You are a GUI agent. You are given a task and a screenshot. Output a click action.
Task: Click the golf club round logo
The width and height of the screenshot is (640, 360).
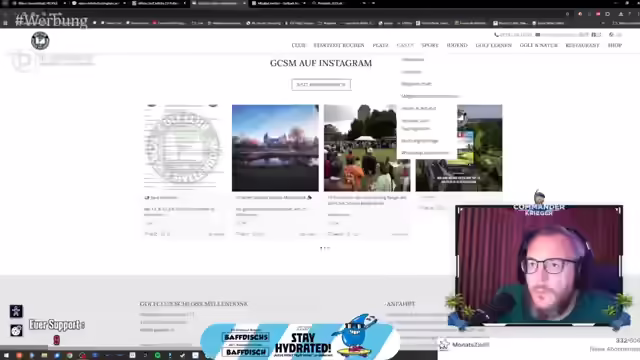click(x=40, y=40)
